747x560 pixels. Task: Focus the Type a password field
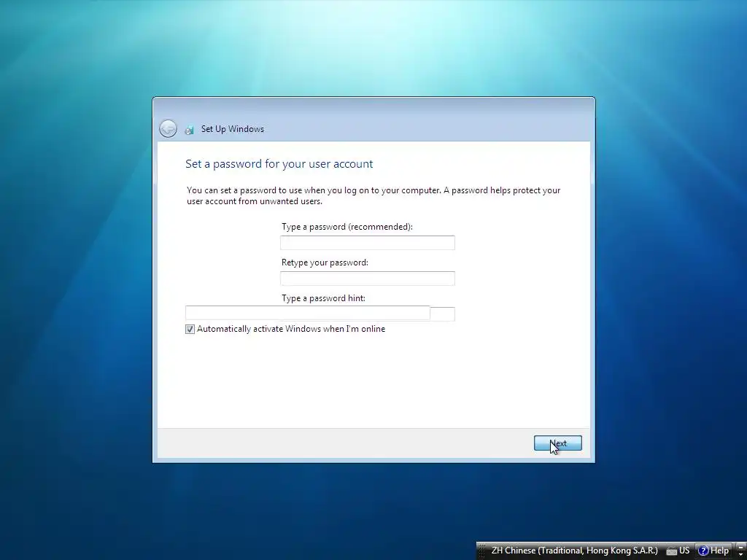click(368, 243)
